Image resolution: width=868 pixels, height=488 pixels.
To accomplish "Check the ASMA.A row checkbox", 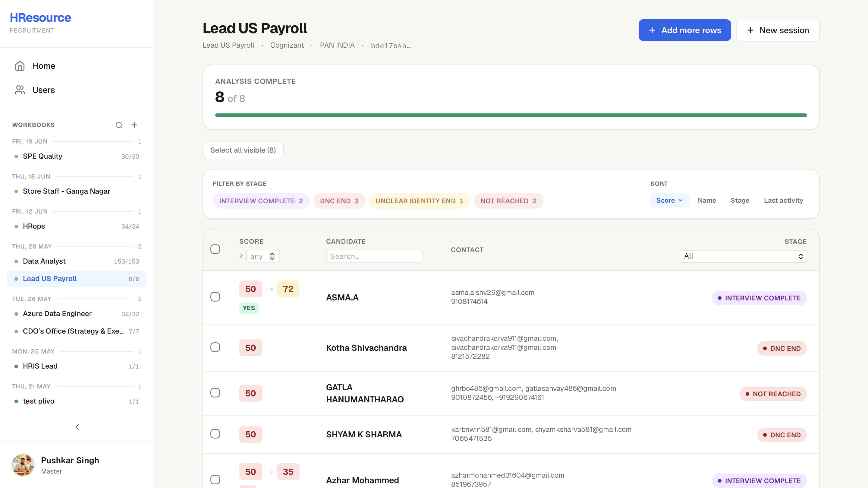I will [215, 297].
